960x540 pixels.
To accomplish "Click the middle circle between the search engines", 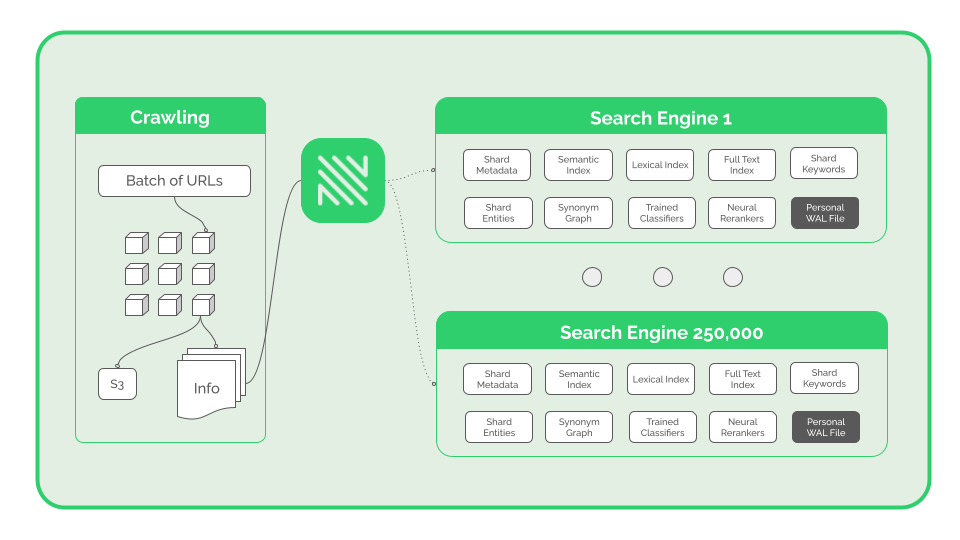I will point(663,277).
